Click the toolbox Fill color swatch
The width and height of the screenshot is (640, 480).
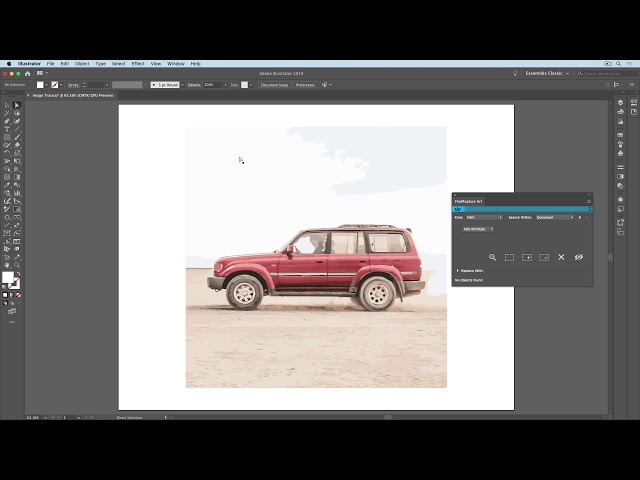point(8,278)
